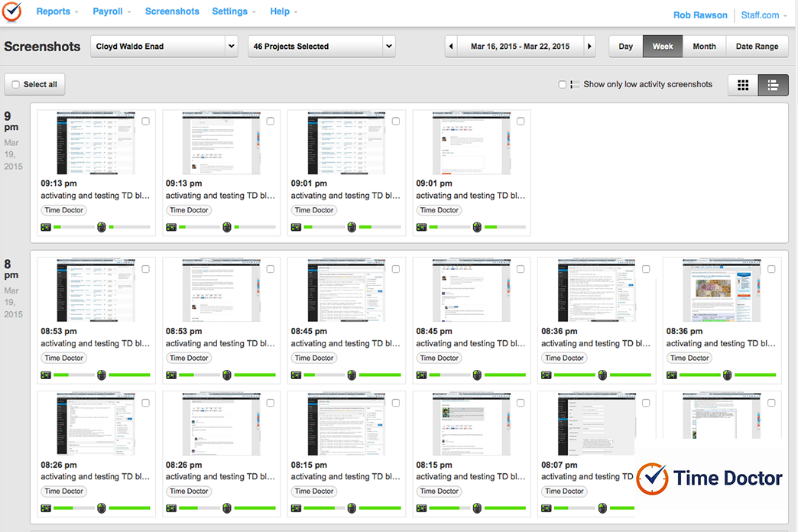
Task: Go to next week arrow
Action: (589, 47)
